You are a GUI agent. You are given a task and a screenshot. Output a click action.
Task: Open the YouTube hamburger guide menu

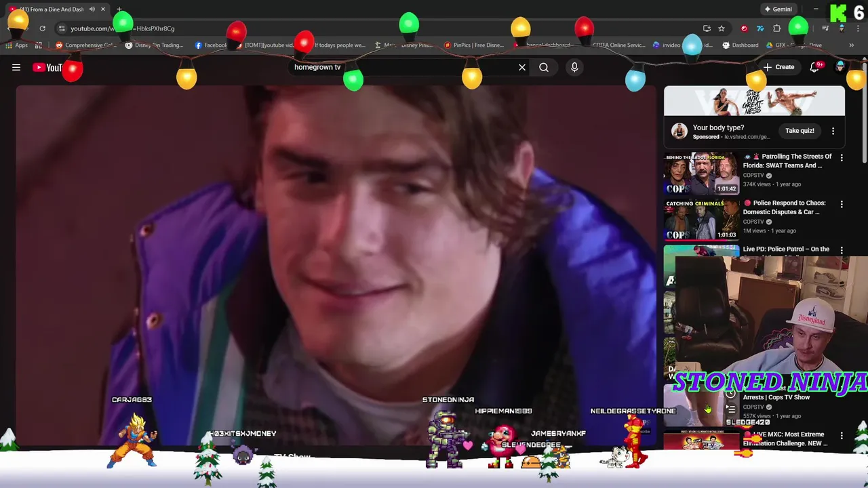[x=16, y=67]
